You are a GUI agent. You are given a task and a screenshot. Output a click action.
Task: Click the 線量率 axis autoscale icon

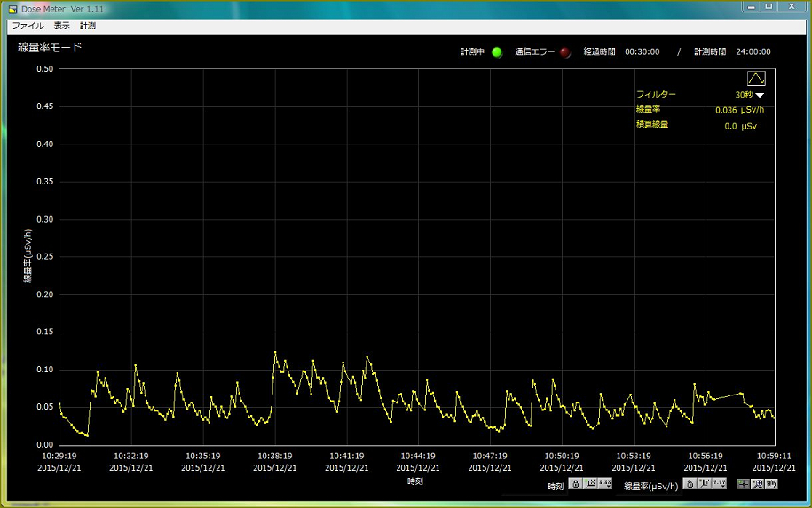(704, 484)
